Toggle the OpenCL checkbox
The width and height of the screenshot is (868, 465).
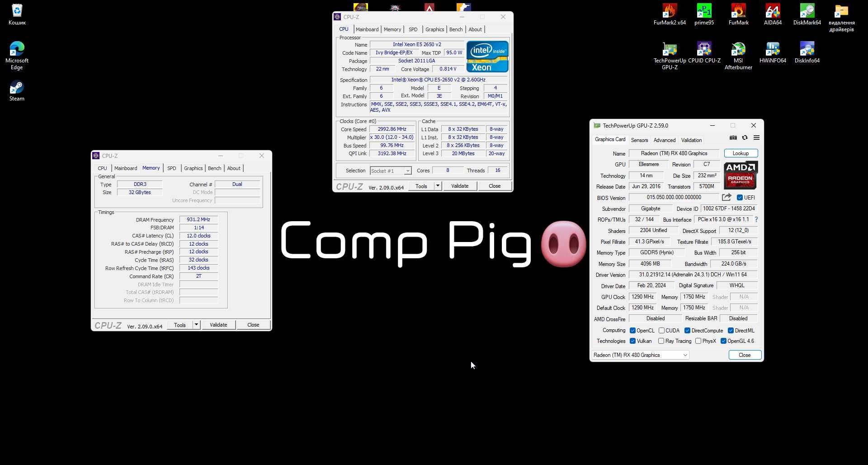tap(632, 331)
